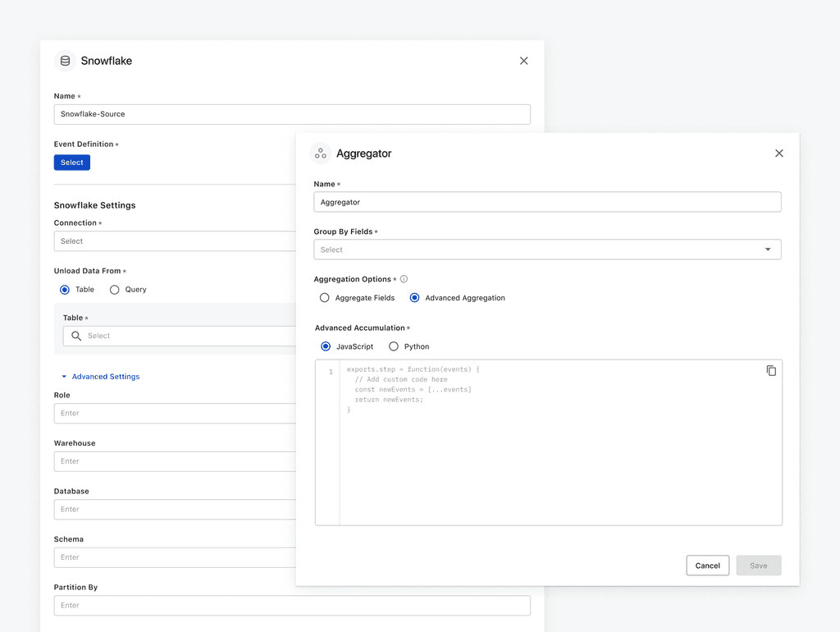Image resolution: width=840 pixels, height=632 pixels.
Task: Click the Aggregation Options info icon
Action: pyautogui.click(x=404, y=279)
